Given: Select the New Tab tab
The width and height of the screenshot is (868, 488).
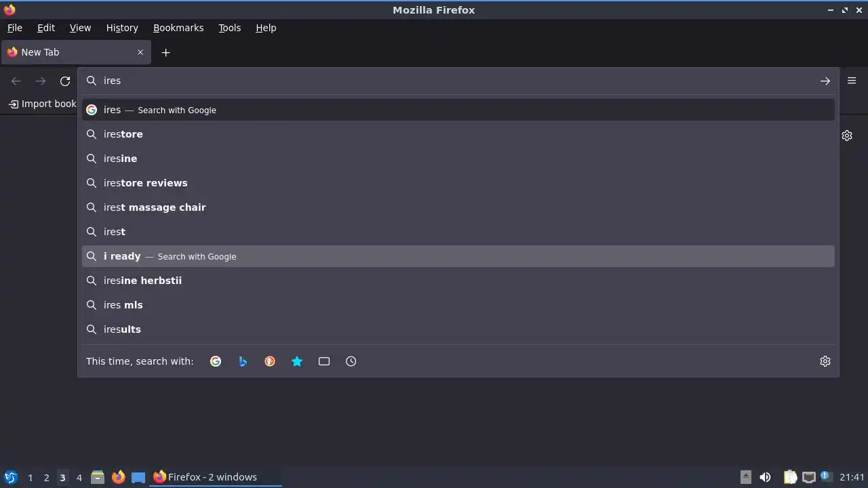Looking at the screenshot, I should tap(76, 52).
